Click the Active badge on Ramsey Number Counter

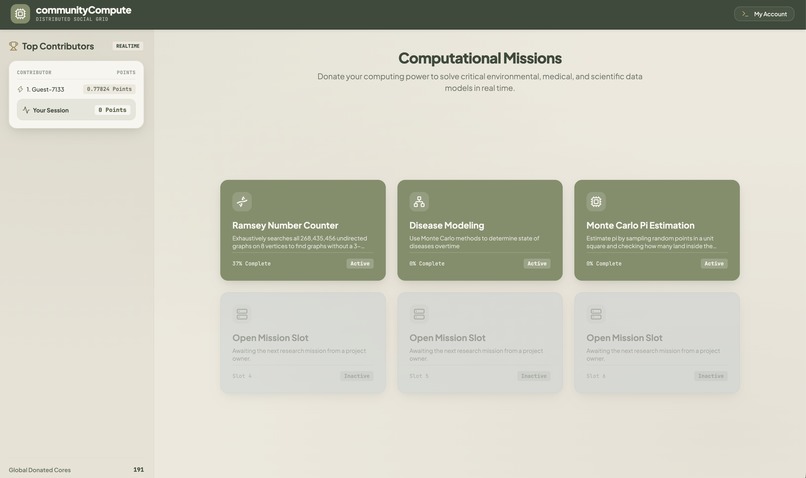[360, 264]
